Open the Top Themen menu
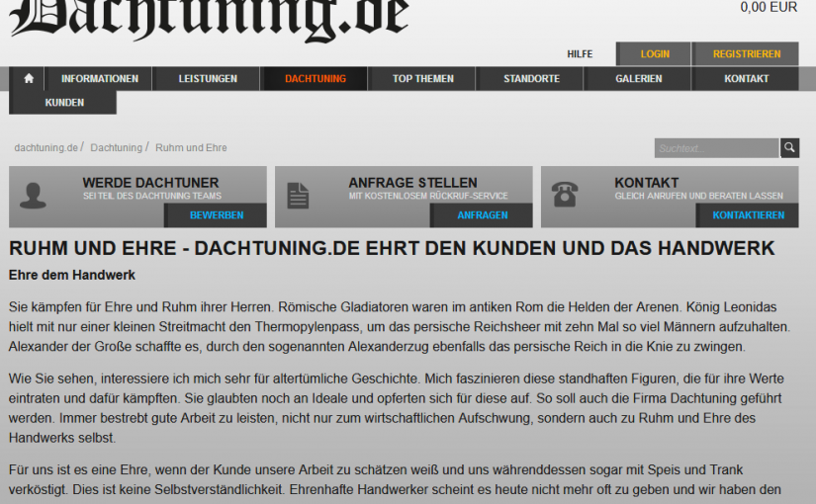Screen dimensions: 816x504 (x=423, y=78)
